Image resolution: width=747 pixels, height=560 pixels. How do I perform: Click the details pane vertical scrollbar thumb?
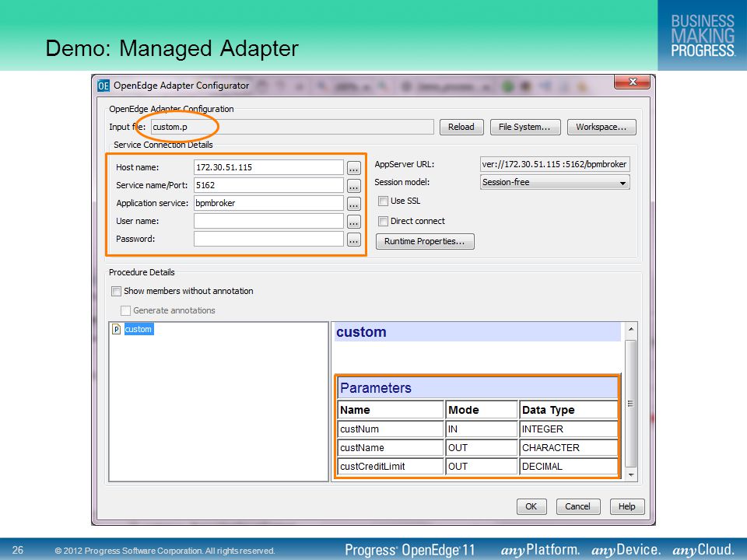631,404
